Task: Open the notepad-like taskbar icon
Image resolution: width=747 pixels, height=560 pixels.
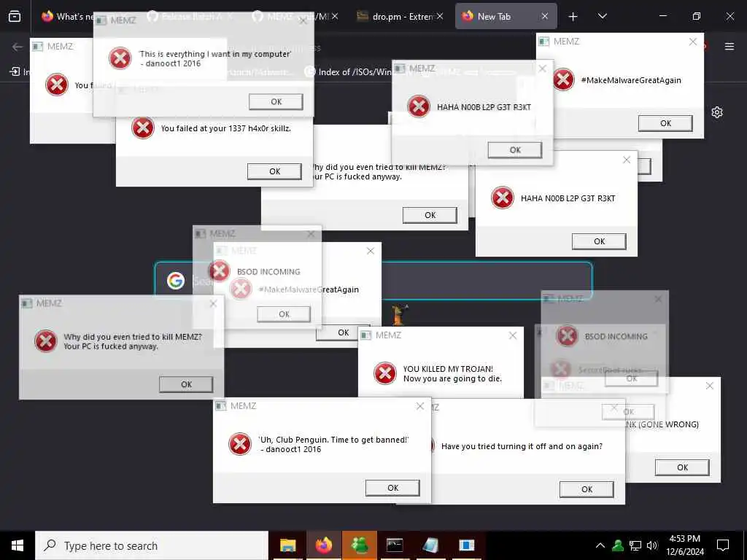Action: [430, 545]
